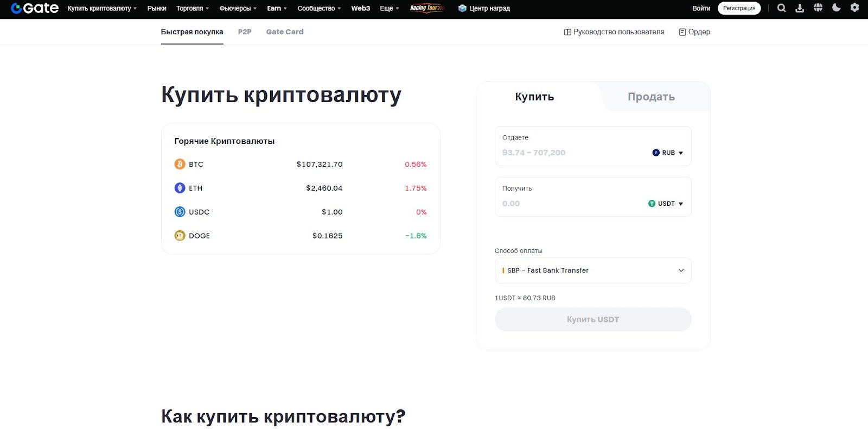Click the order document icon
The width and height of the screenshot is (868, 429).
(682, 32)
